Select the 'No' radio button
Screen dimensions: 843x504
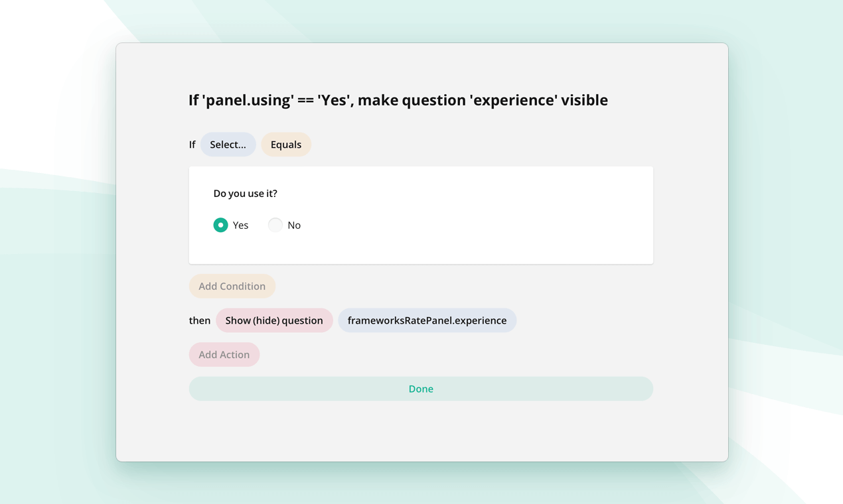[275, 225]
